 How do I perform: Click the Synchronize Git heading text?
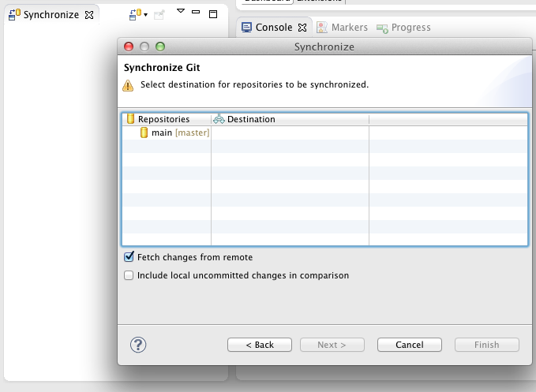[162, 67]
